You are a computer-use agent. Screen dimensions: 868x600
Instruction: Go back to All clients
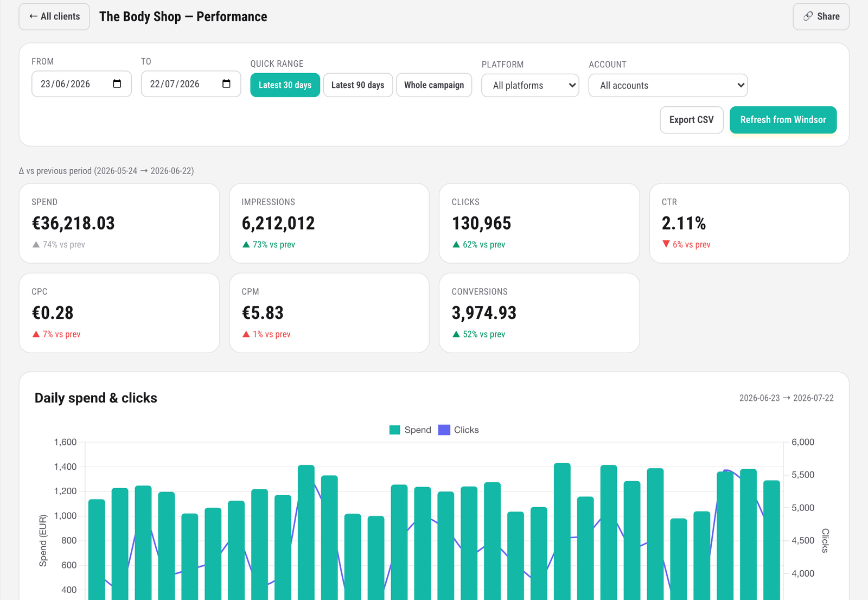coord(54,17)
